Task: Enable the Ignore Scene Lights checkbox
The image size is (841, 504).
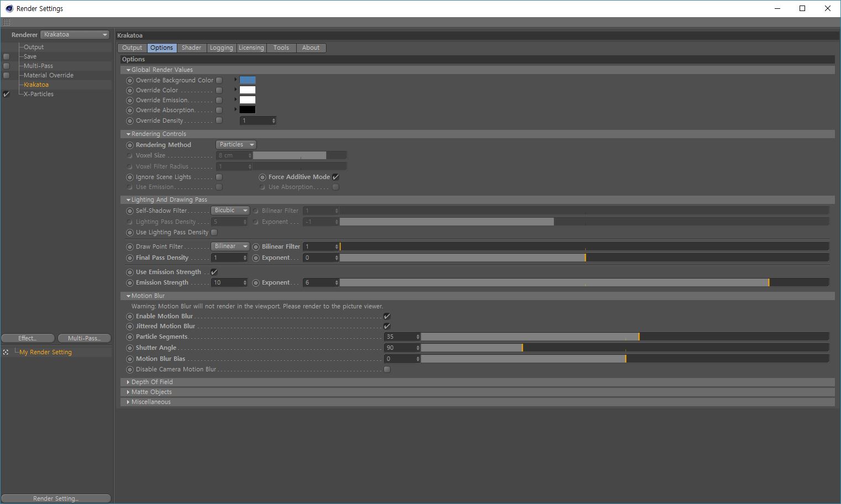Action: click(219, 177)
